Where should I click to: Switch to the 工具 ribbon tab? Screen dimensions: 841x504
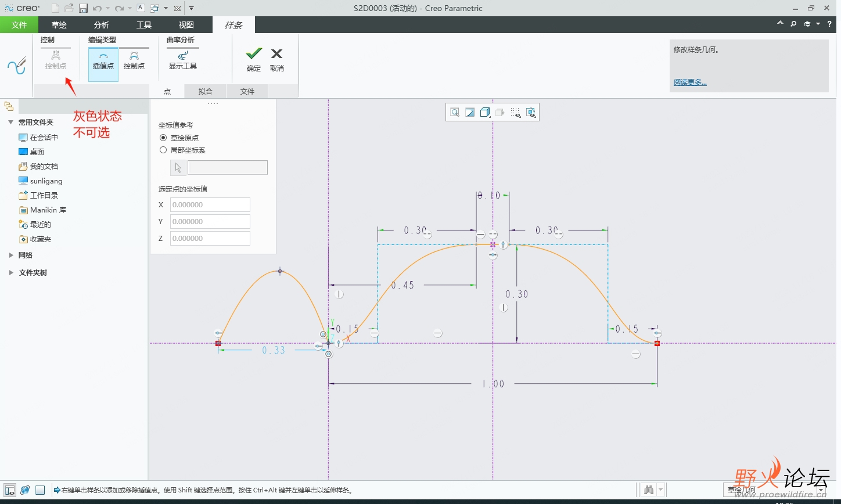144,24
